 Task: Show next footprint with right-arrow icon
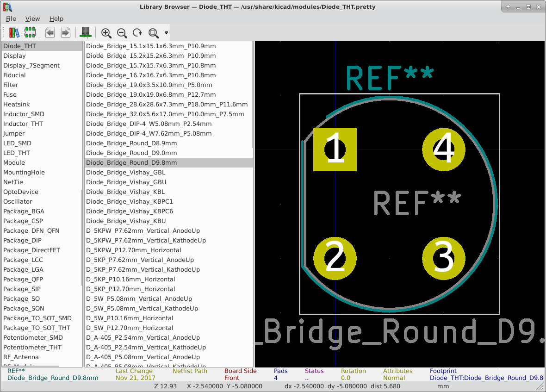[66, 33]
